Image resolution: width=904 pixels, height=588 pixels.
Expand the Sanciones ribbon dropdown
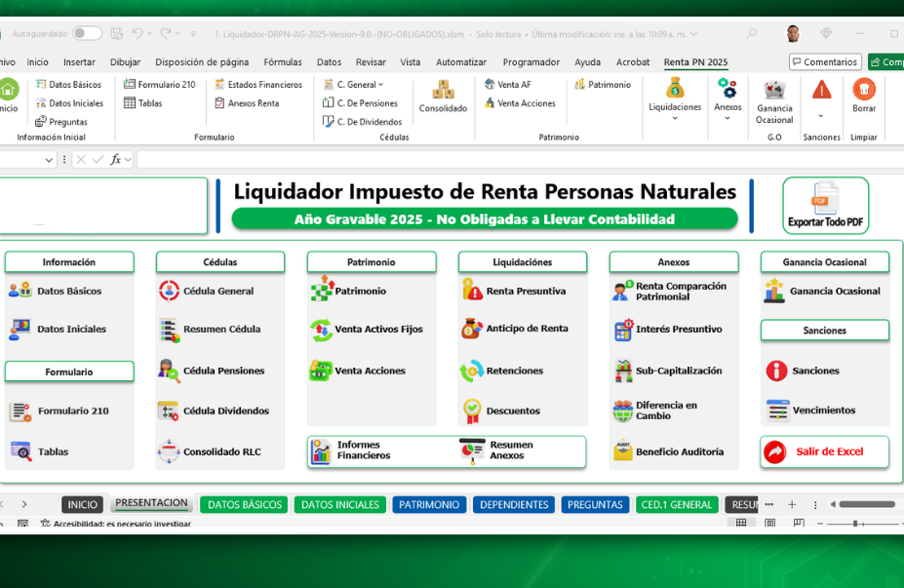(x=821, y=114)
